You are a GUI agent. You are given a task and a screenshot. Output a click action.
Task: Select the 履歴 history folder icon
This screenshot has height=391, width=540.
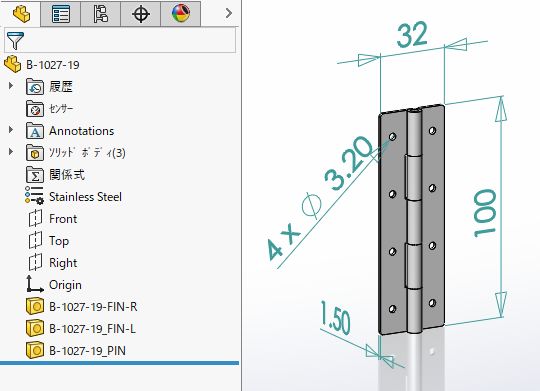[34, 86]
